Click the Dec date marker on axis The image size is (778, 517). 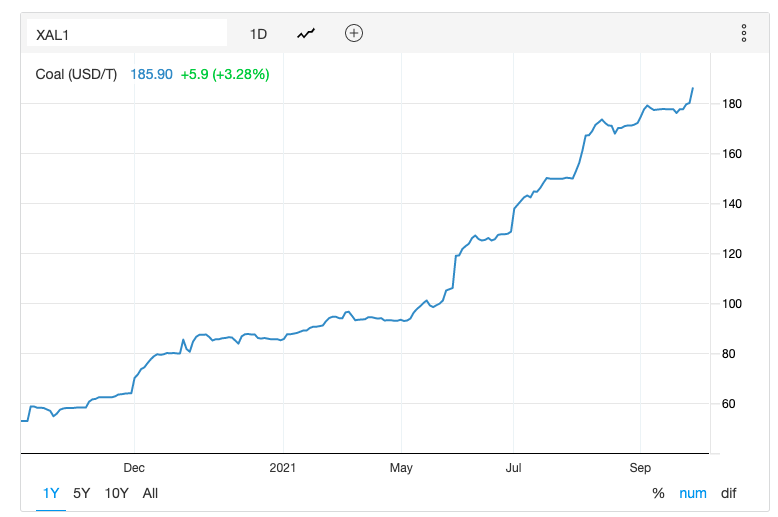point(134,467)
